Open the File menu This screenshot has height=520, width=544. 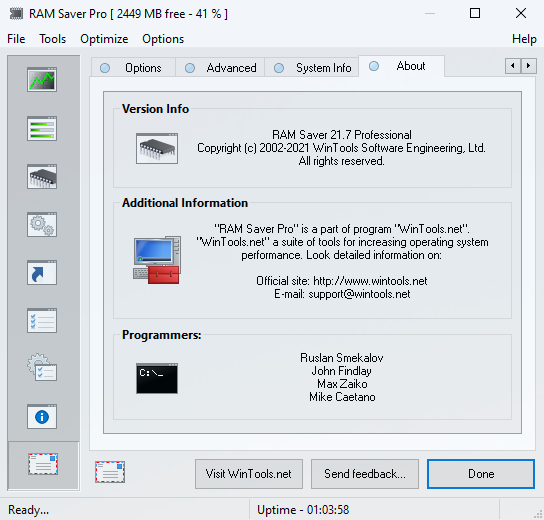[16, 39]
